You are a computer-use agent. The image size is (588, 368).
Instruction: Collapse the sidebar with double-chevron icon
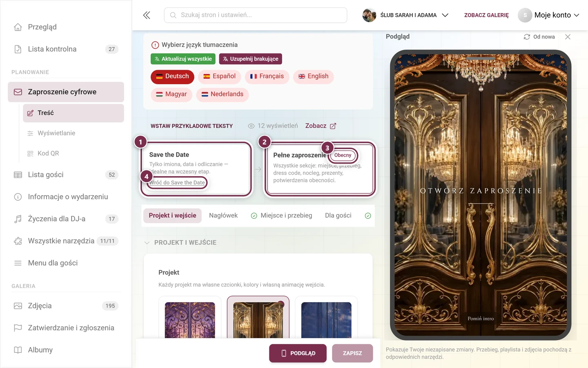point(147,15)
